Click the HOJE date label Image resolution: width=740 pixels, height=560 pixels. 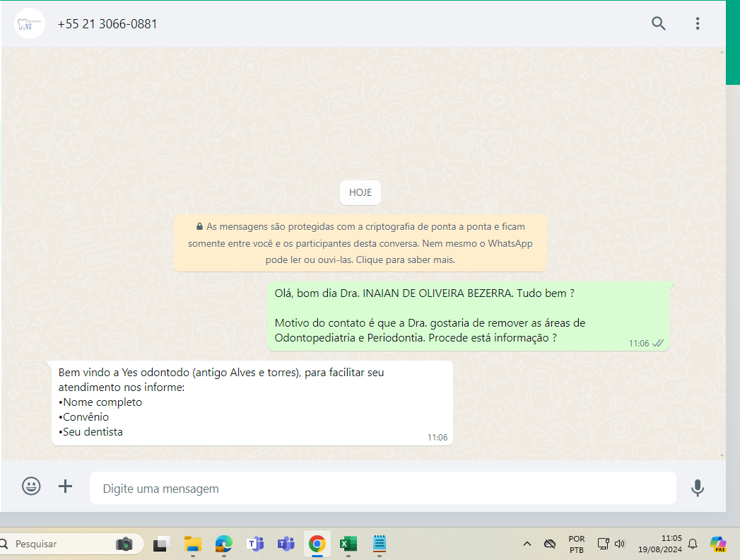360,192
